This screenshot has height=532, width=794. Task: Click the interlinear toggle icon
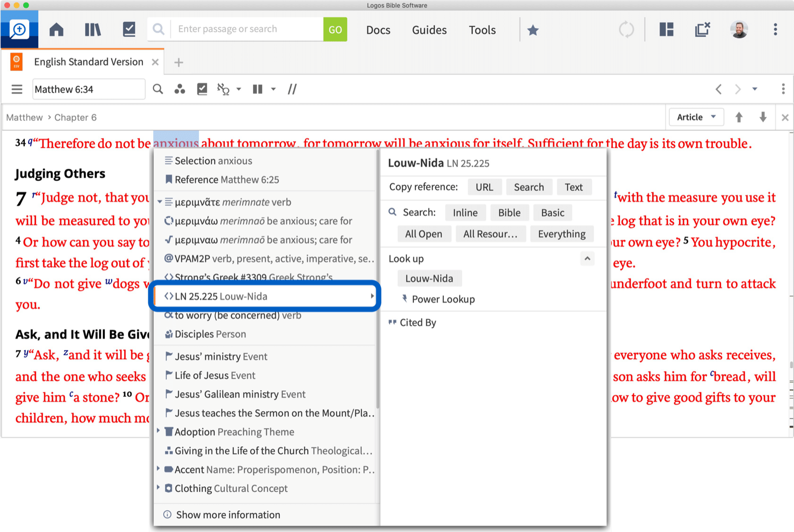click(223, 89)
